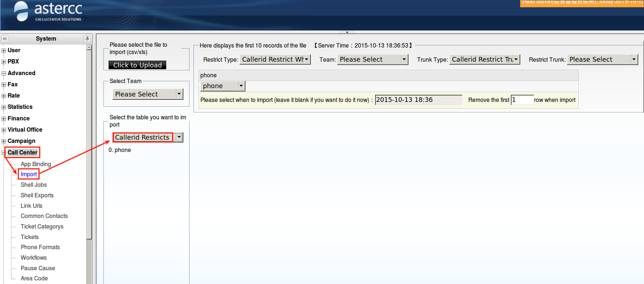Collapse the System sidebar panel

click(5, 38)
